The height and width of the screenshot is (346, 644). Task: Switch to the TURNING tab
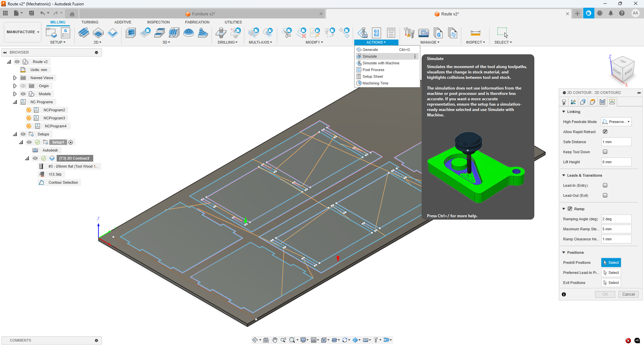[x=90, y=22]
